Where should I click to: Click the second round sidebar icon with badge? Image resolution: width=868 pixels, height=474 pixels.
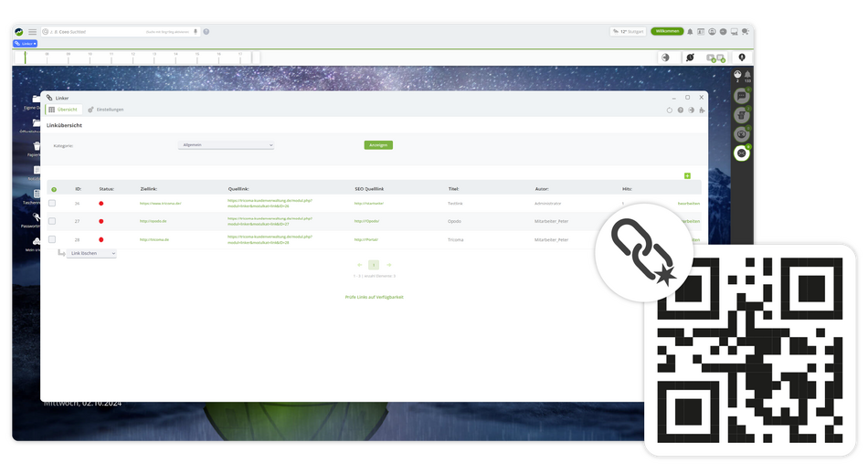pos(742,115)
